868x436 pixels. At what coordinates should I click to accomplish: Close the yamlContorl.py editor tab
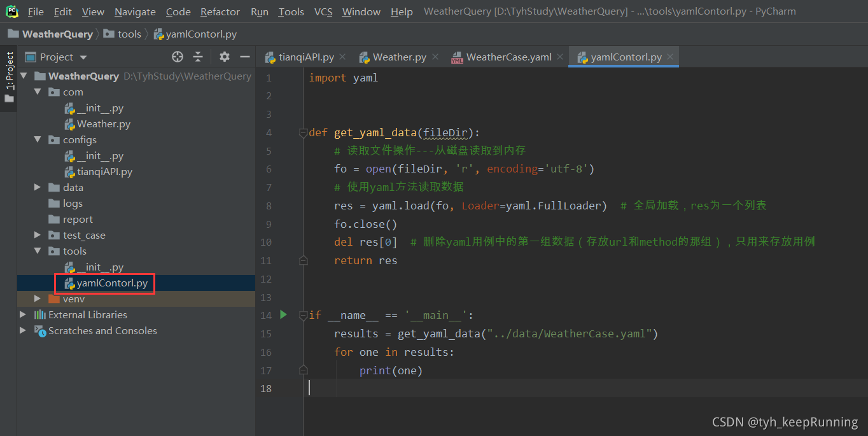click(670, 57)
